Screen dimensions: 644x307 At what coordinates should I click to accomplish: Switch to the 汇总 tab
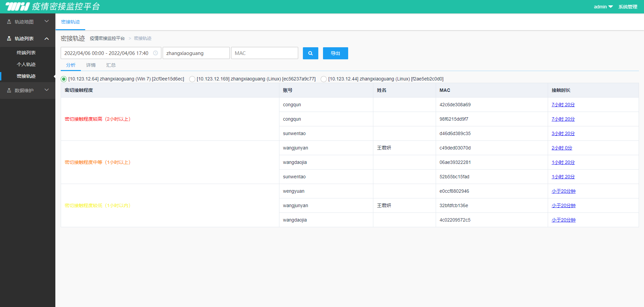(111, 65)
